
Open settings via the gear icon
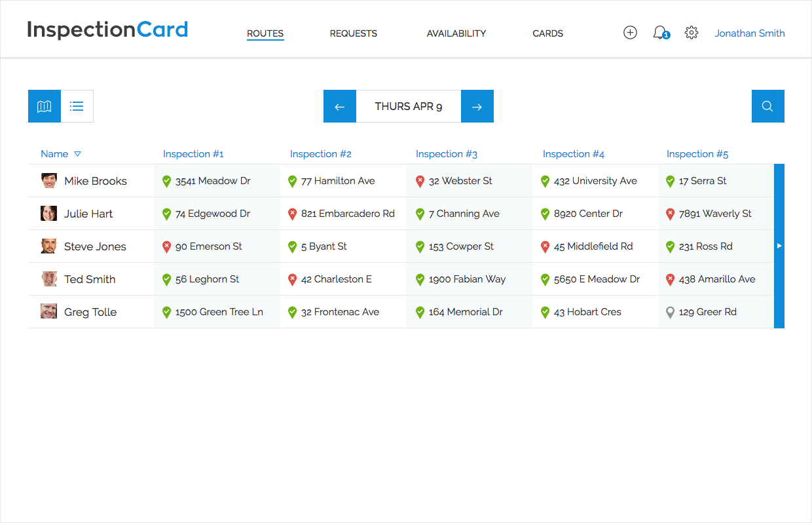(x=692, y=33)
